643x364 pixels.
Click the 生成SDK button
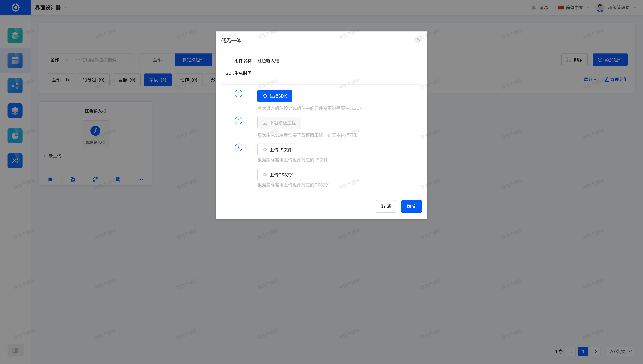(x=275, y=96)
